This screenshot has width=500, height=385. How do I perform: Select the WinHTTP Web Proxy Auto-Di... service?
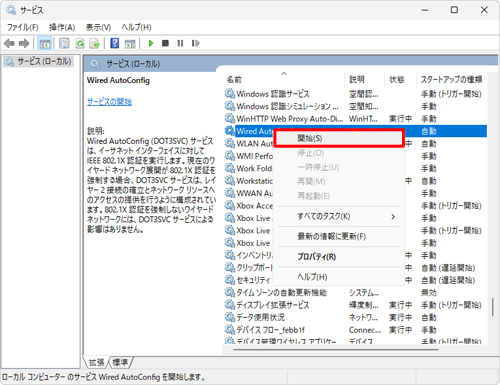(355, 119)
